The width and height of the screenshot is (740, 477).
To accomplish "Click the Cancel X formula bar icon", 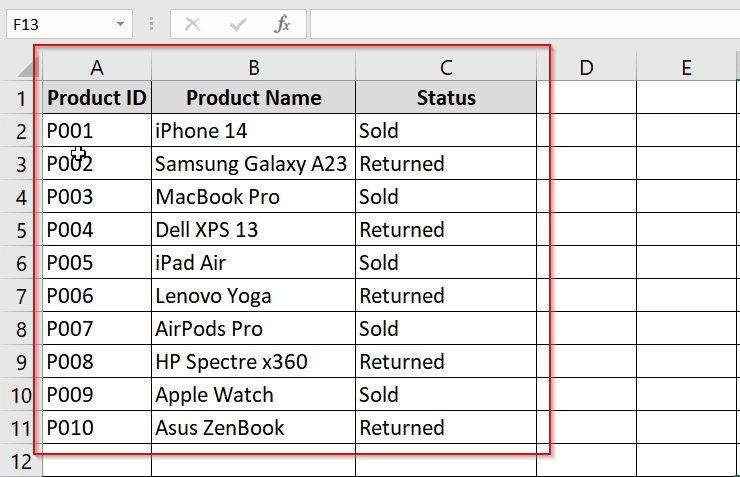I will tap(193, 24).
